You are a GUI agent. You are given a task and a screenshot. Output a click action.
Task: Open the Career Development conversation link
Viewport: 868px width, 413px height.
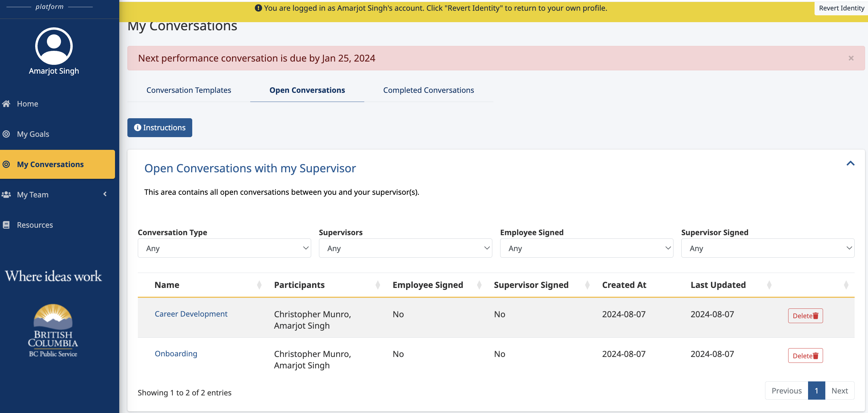191,314
